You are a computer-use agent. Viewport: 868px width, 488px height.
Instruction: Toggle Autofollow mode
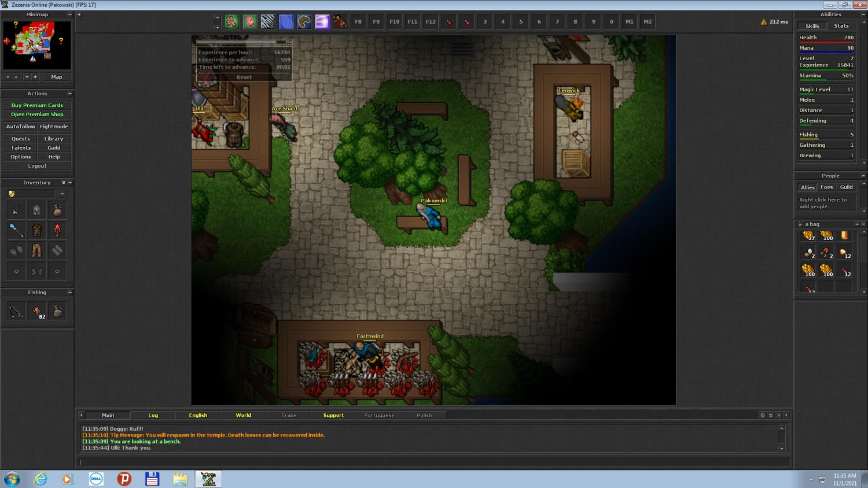pyautogui.click(x=21, y=127)
